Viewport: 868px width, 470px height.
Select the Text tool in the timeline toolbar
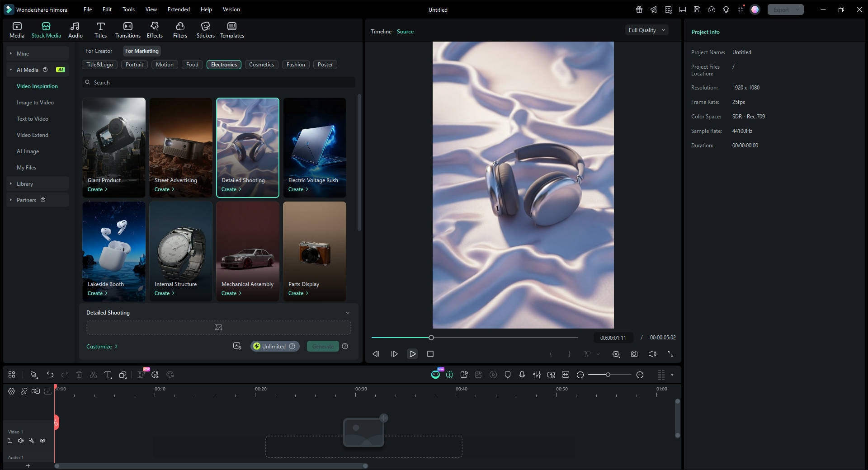click(108, 375)
